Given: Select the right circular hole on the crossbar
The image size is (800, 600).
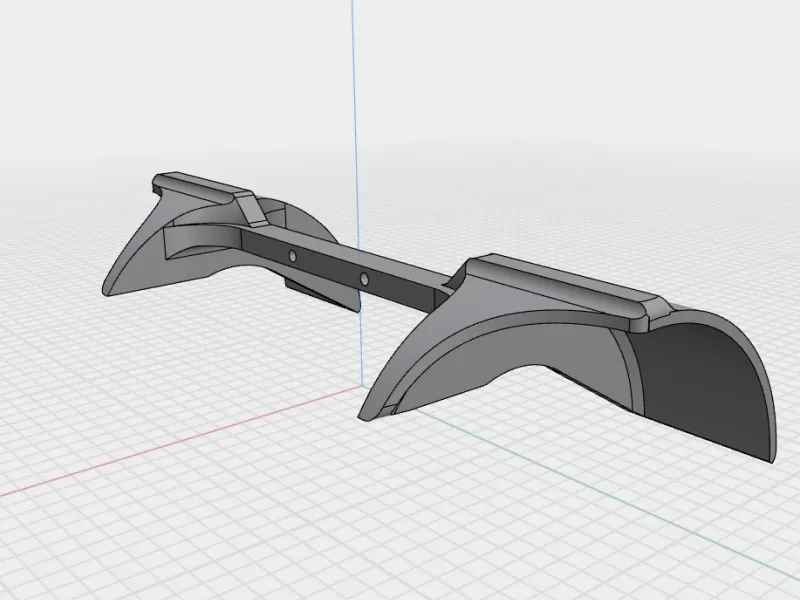Looking at the screenshot, I should pyautogui.click(x=364, y=279).
